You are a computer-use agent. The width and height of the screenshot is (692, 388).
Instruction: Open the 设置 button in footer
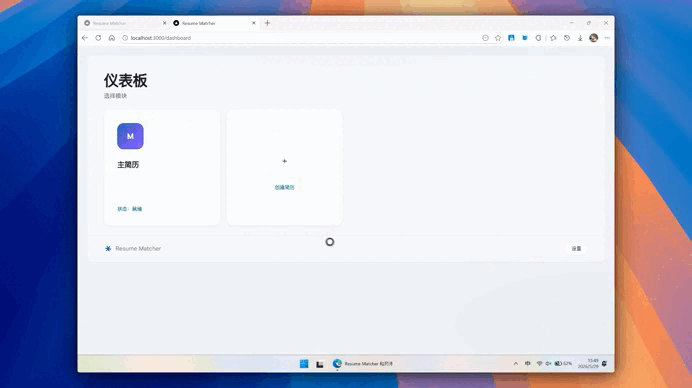pyautogui.click(x=576, y=249)
